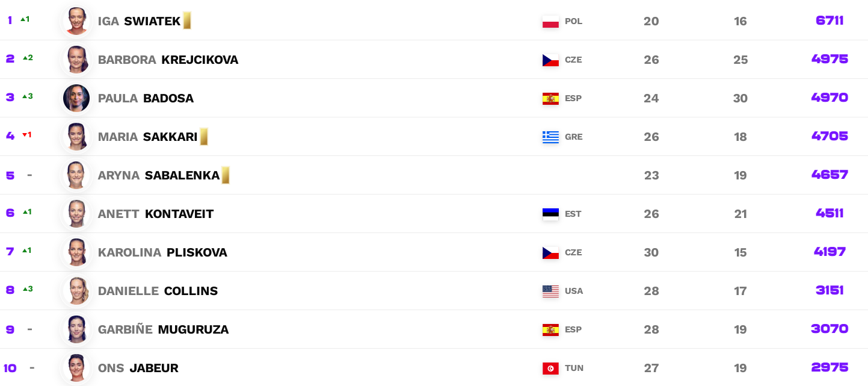The width and height of the screenshot is (868, 386).
Task: Click the Greece flag icon
Action: (550, 137)
